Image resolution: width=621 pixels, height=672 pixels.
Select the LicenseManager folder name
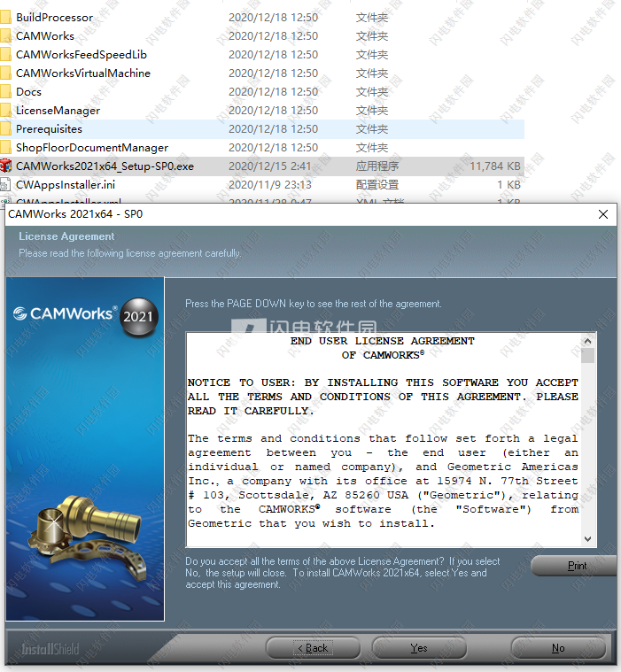click(x=58, y=111)
